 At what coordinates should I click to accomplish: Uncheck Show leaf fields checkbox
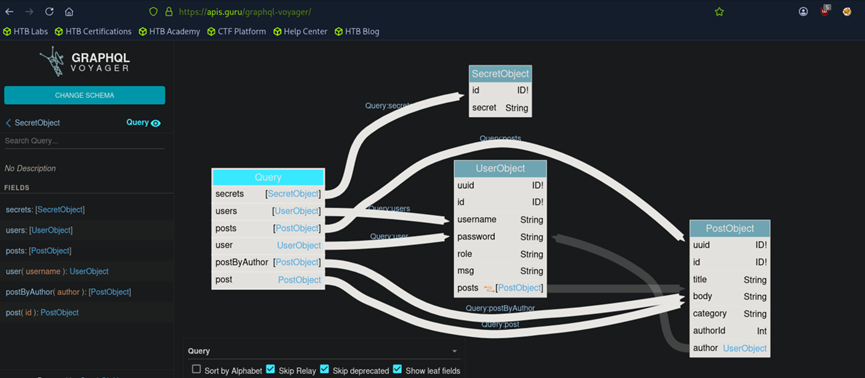click(397, 369)
